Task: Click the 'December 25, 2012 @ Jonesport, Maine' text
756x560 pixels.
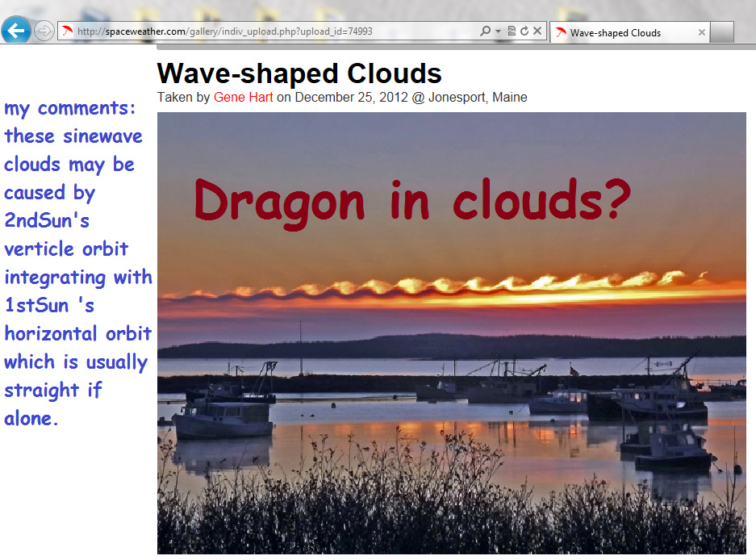Action: tap(411, 97)
